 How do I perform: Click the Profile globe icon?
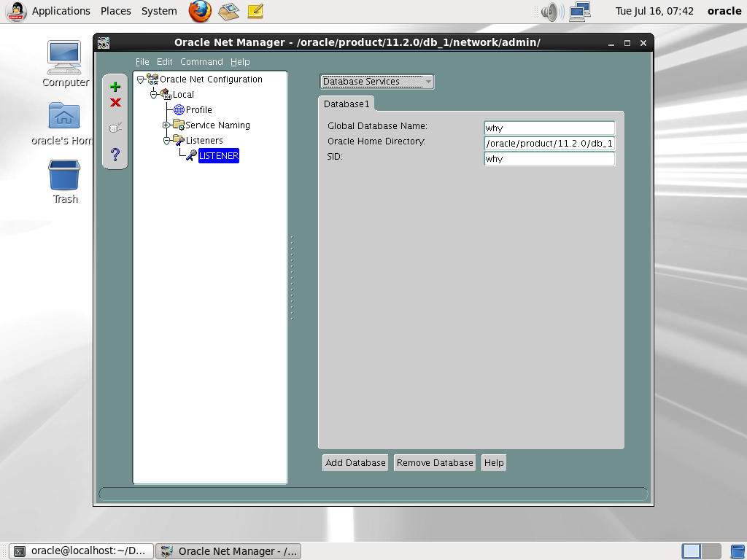(x=179, y=110)
